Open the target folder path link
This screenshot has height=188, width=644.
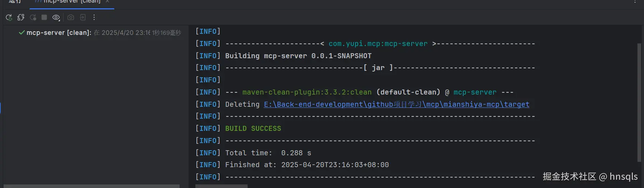[396, 104]
